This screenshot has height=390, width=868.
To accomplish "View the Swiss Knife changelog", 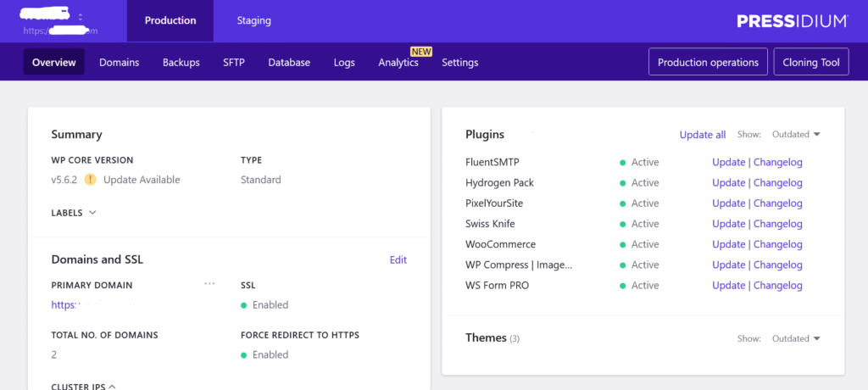I will pos(778,224).
